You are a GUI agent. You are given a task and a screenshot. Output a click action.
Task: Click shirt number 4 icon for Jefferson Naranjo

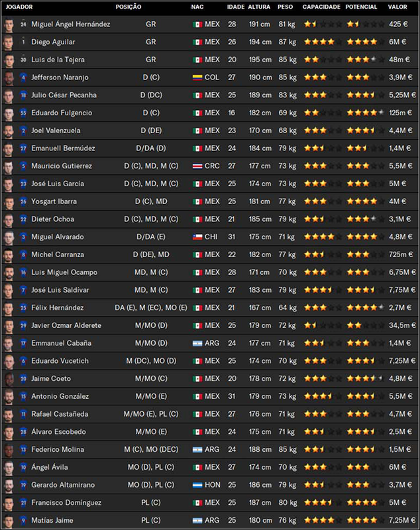point(23,77)
